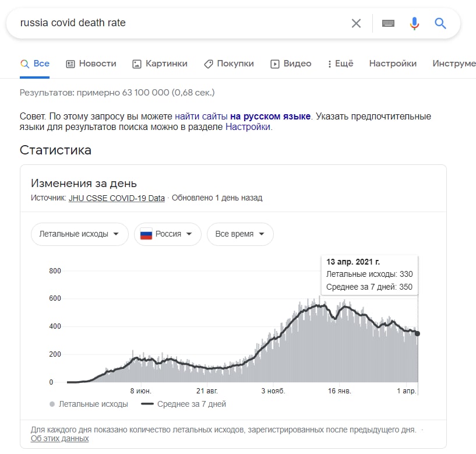Screen dimensions: 476x454
Task: Open the Настройки link in the tip
Action: click(x=248, y=126)
